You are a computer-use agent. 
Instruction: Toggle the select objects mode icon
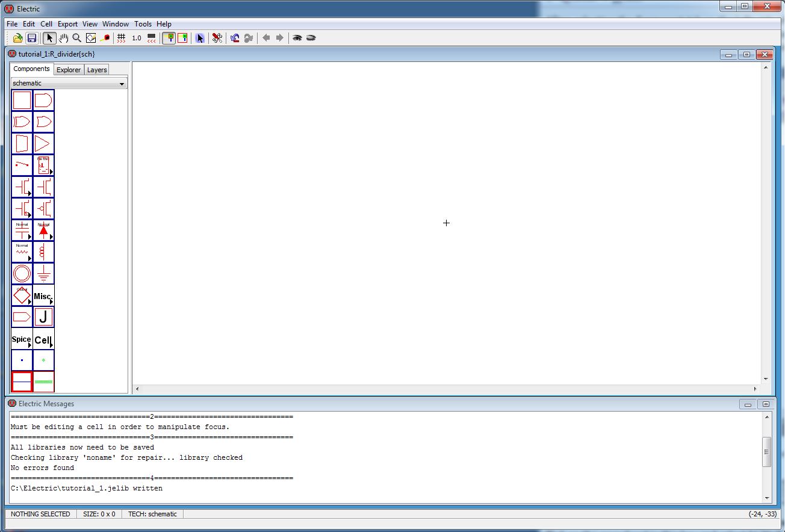point(169,38)
